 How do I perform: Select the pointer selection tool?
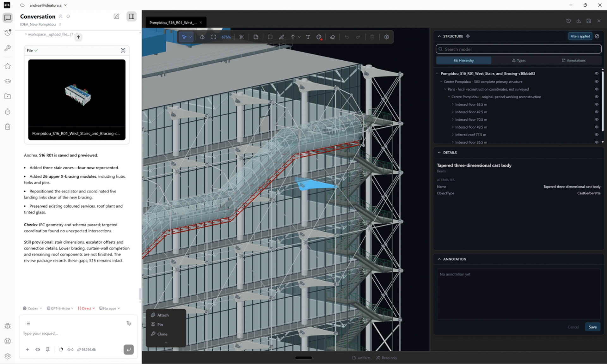click(x=184, y=37)
